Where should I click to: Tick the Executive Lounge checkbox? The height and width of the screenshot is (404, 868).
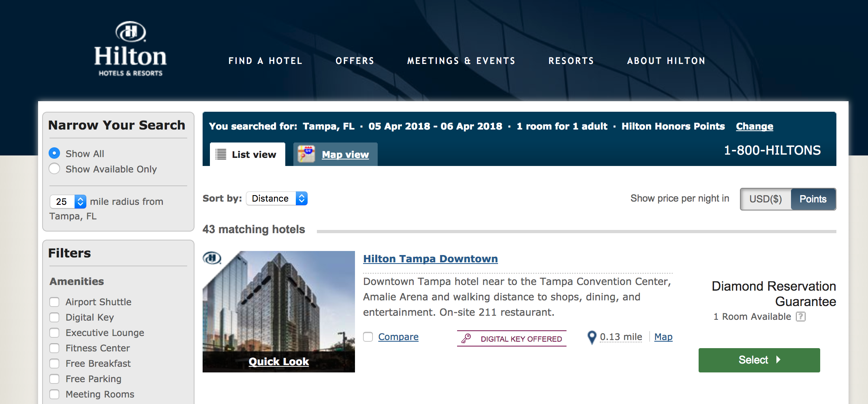point(54,333)
